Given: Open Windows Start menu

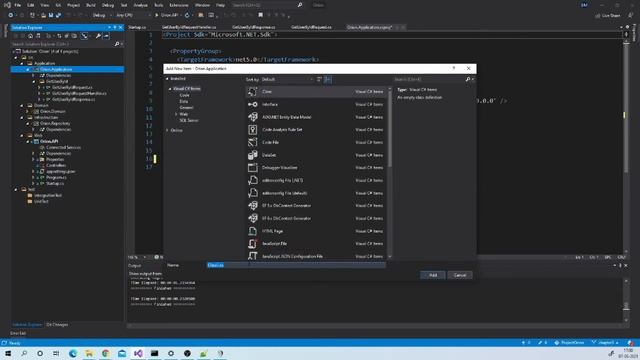Looking at the screenshot, I should [x=8, y=353].
